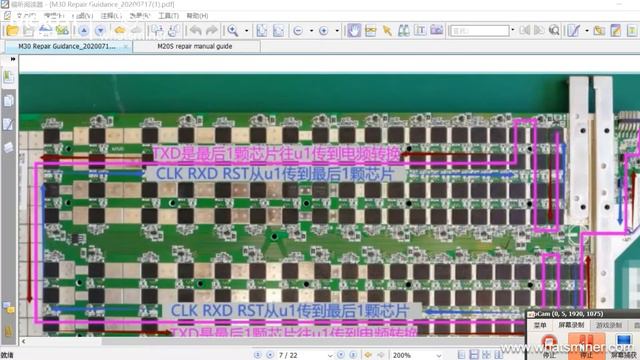Image resolution: width=640 pixels, height=360 pixels.
Task: Click the zoom out minus icon
Action: 298,31
